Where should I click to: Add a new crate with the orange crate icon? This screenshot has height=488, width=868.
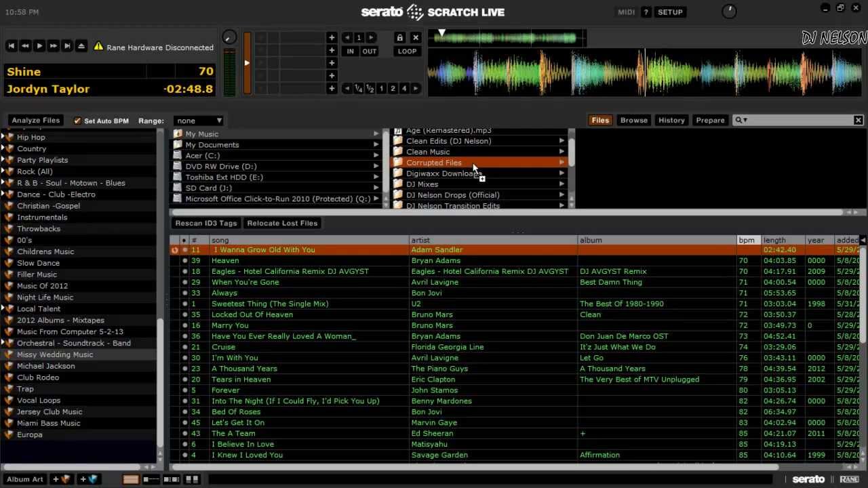(x=62, y=479)
